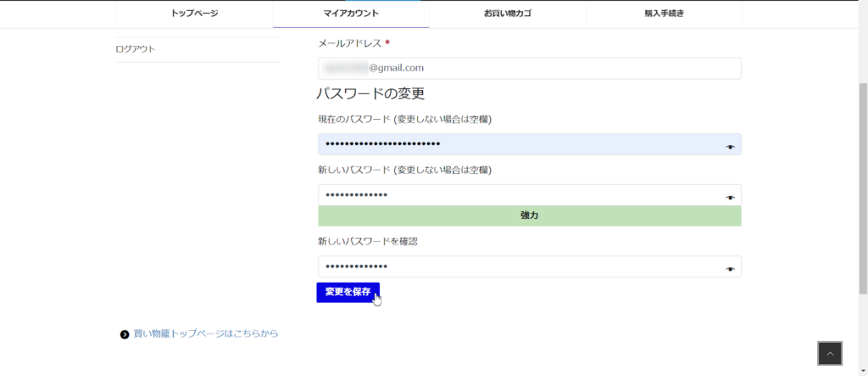868x376 pixels.
Task: Show the current password with the eye icon
Action: (x=730, y=147)
